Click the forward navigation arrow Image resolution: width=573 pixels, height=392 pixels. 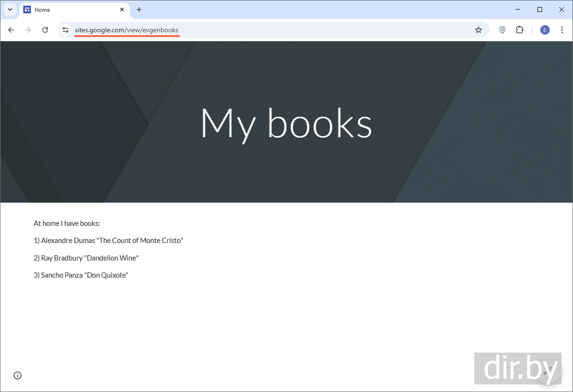[x=28, y=30]
